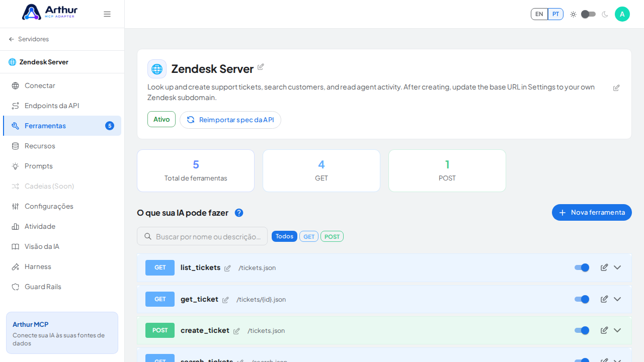Focus the Buscar por nome ou descrição field
This screenshot has height=362, width=644.
tap(202, 236)
